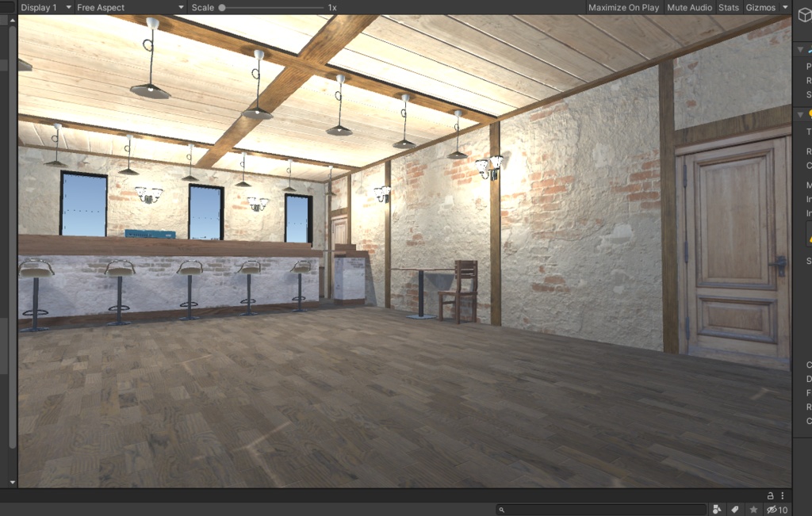Open the Display 1 dropdown

pyautogui.click(x=45, y=7)
